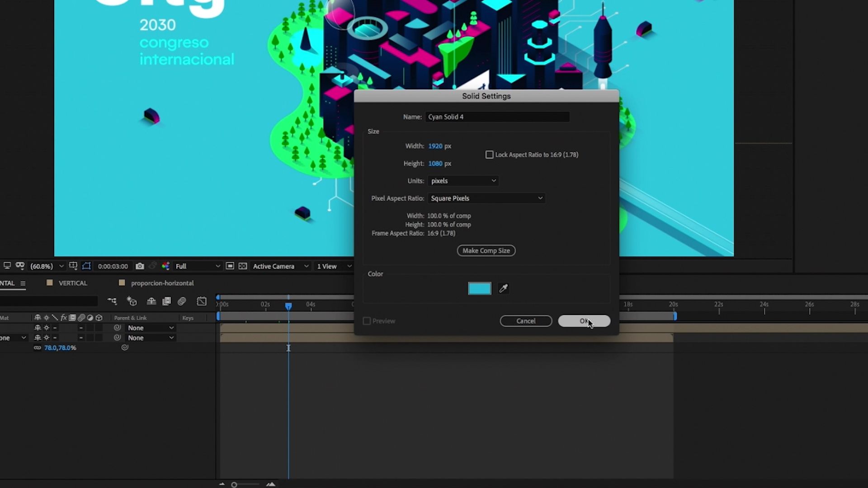Confirm Solid Settings with OK button
This screenshot has width=868, height=488.
(584, 321)
